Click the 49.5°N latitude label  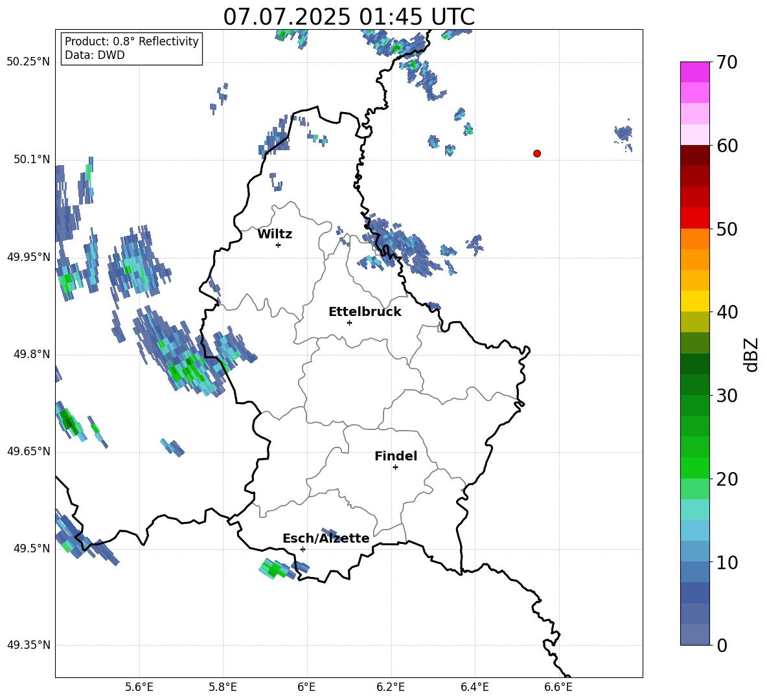coord(32,548)
